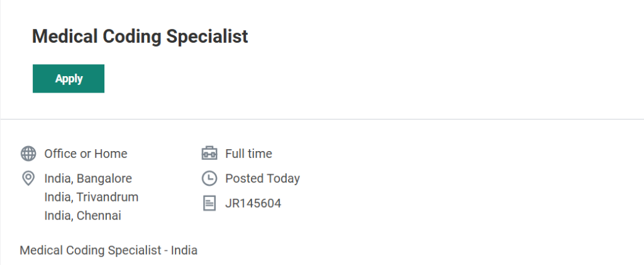
Task: Click the horizontal divider below the Apply button
Action: (322, 119)
